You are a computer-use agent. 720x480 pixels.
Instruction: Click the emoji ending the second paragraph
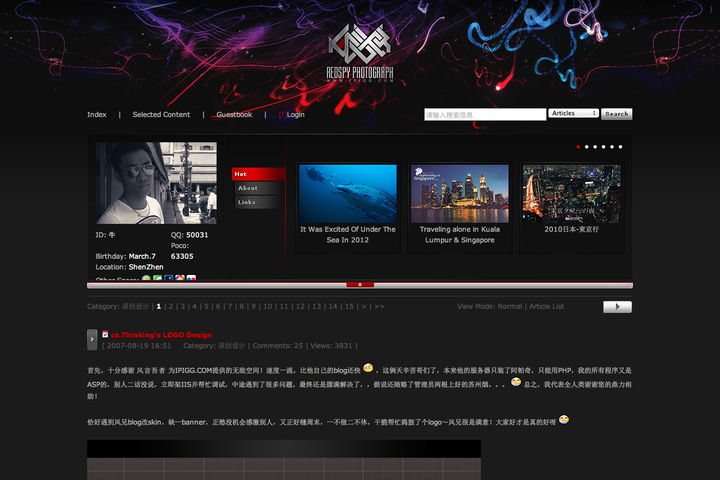[x=564, y=419]
